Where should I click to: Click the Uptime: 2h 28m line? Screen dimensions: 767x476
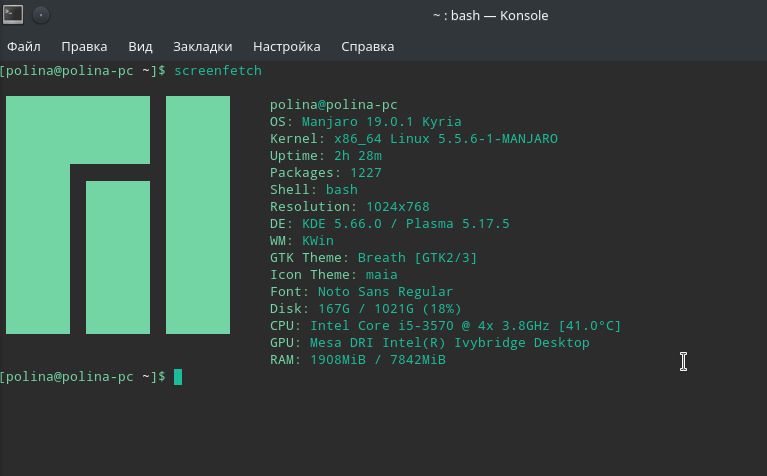(x=326, y=156)
